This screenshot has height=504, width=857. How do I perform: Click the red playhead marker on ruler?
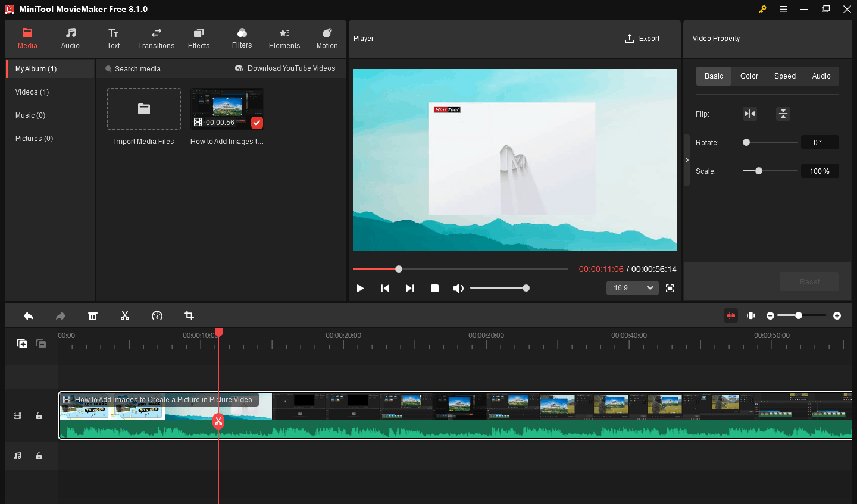coord(218,333)
